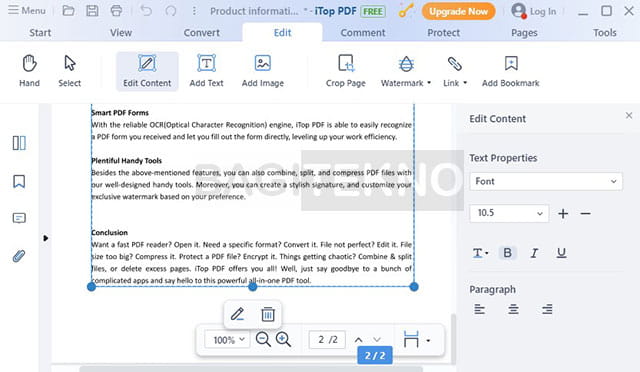Open the 100% zoom level dropdown
Viewport: 640px width, 372px height.
click(x=228, y=340)
